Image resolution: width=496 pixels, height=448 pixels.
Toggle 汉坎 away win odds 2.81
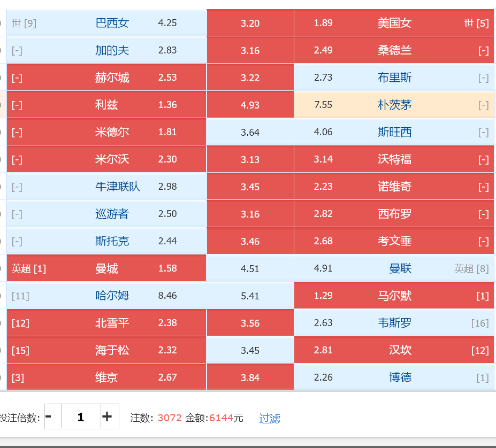394,350
